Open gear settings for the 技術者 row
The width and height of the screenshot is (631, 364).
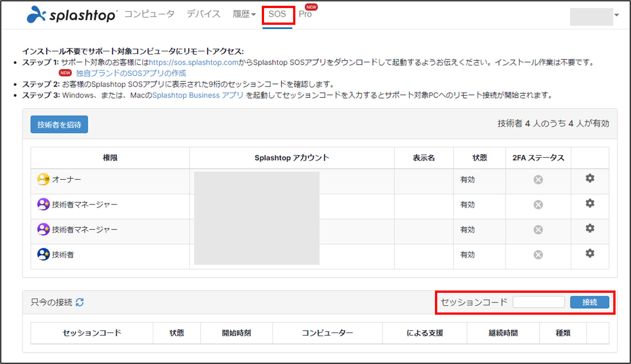[x=590, y=254]
